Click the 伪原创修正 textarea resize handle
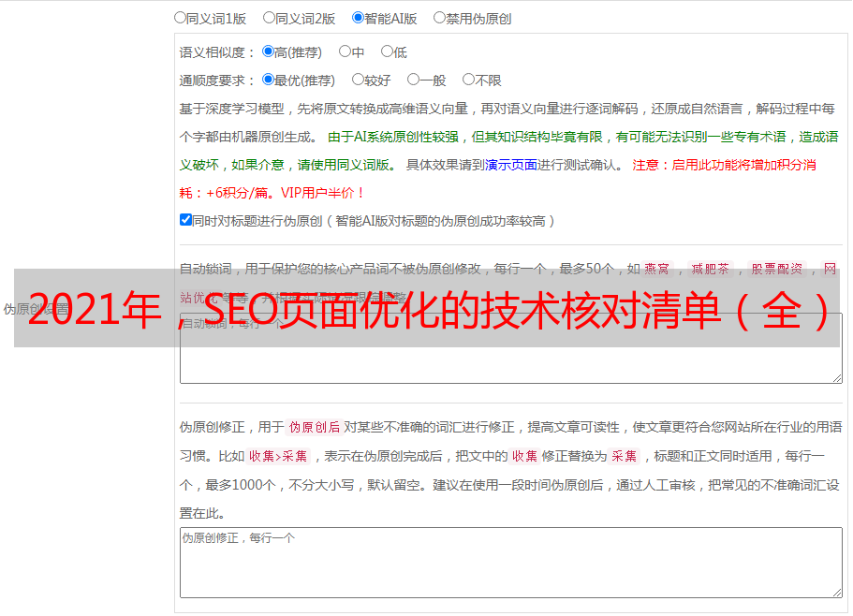 click(836, 592)
